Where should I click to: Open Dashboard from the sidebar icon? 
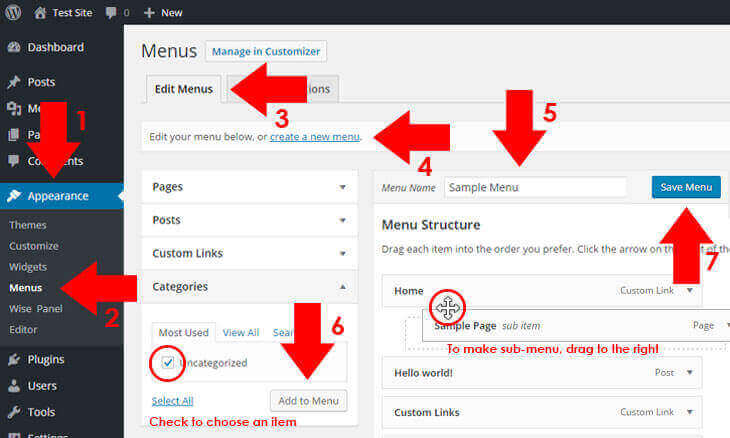tap(14, 47)
